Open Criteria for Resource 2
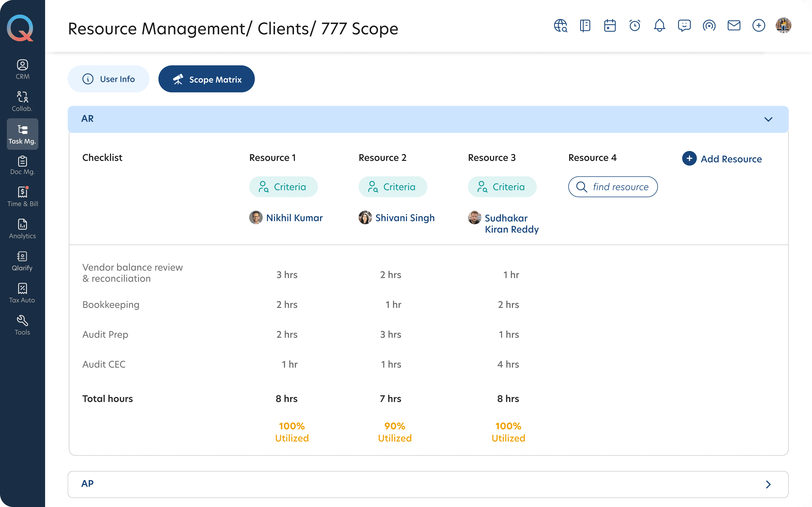812x507 pixels. click(392, 187)
